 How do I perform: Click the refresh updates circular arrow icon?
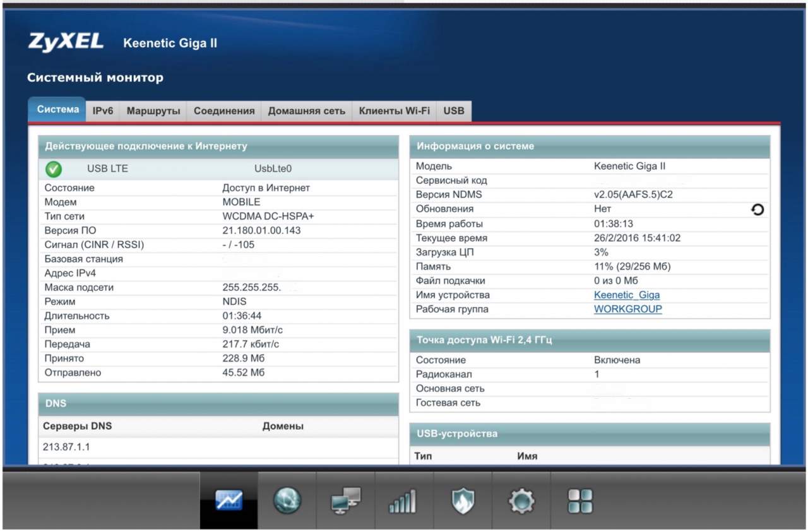(x=757, y=210)
